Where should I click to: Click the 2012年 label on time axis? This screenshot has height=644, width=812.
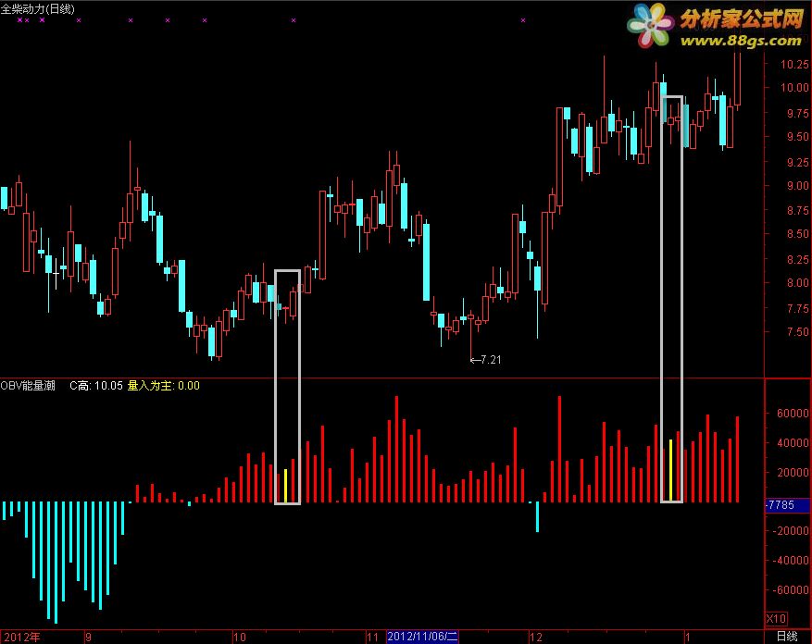pyautogui.click(x=22, y=637)
